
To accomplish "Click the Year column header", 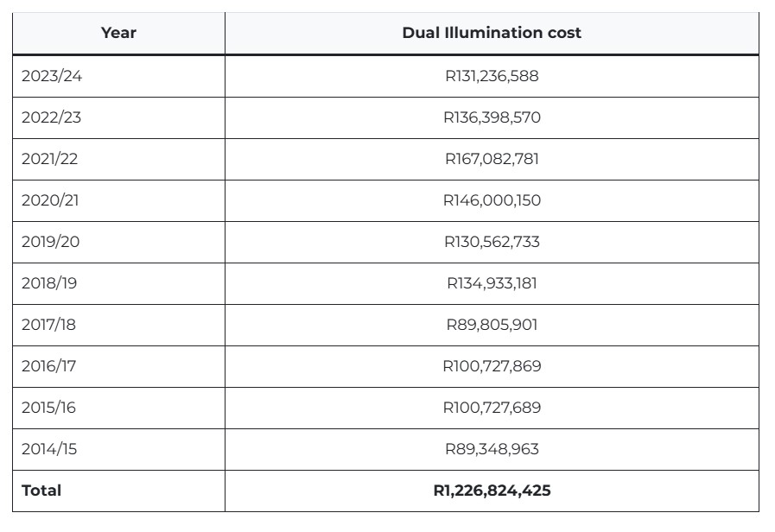I will 118,33.
